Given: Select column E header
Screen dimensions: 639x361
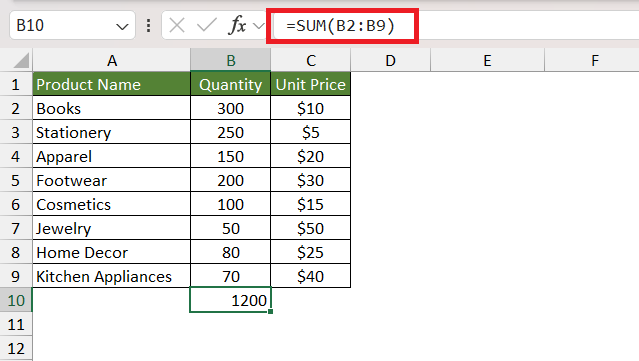Looking at the screenshot, I should coord(487,60).
